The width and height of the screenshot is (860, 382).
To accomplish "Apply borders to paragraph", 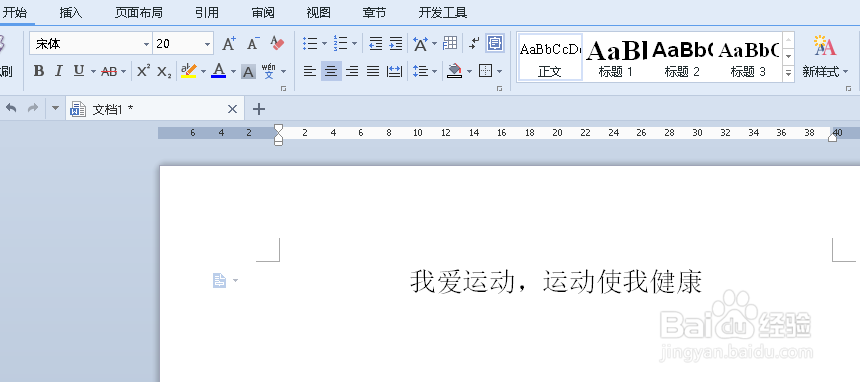I will (485, 71).
